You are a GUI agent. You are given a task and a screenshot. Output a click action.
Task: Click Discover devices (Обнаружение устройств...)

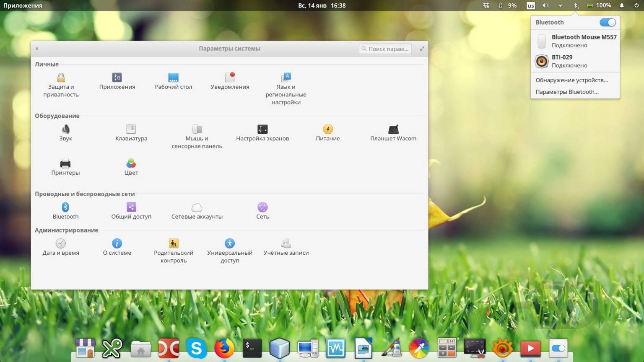click(x=571, y=80)
